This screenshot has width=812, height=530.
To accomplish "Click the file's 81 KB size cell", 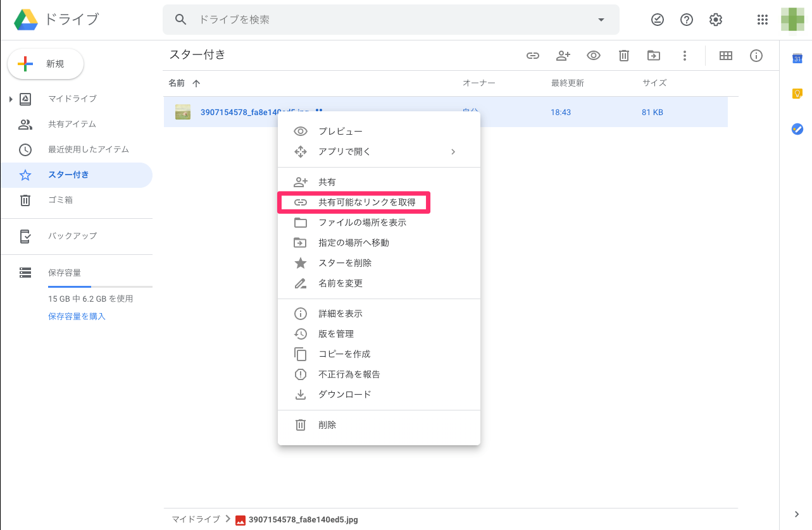I will pyautogui.click(x=653, y=112).
